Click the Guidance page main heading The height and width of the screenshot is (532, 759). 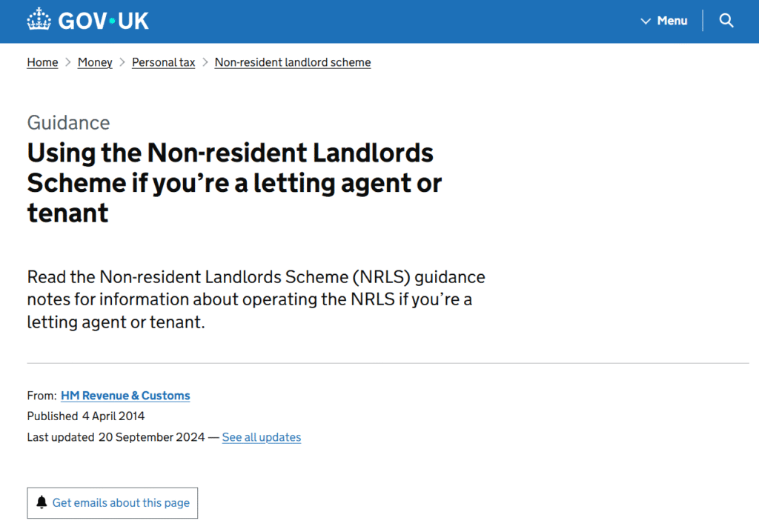point(233,182)
